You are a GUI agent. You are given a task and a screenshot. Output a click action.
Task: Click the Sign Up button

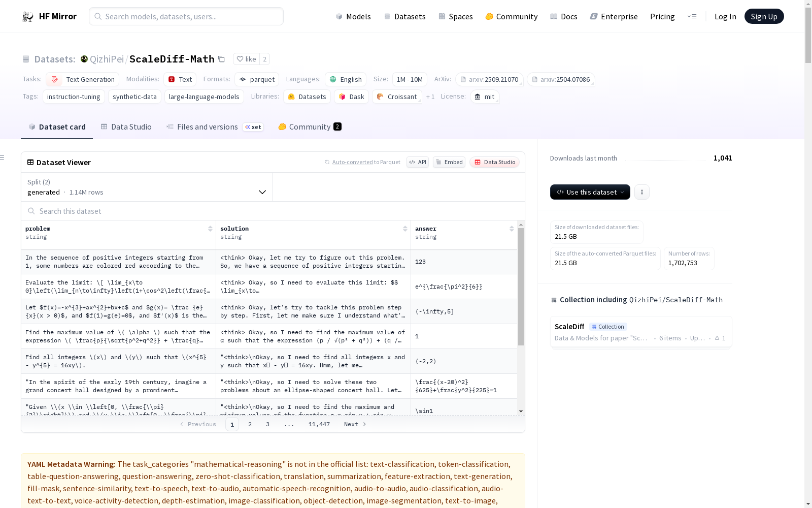pyautogui.click(x=764, y=16)
